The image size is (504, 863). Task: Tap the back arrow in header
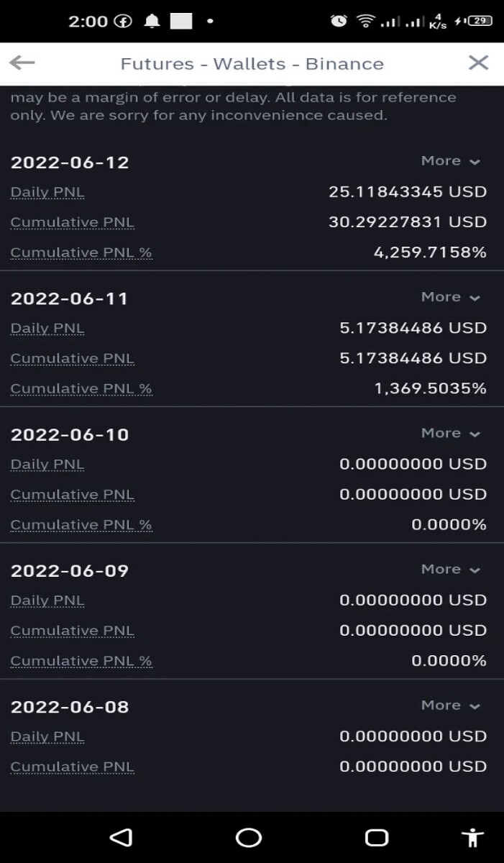(x=22, y=63)
